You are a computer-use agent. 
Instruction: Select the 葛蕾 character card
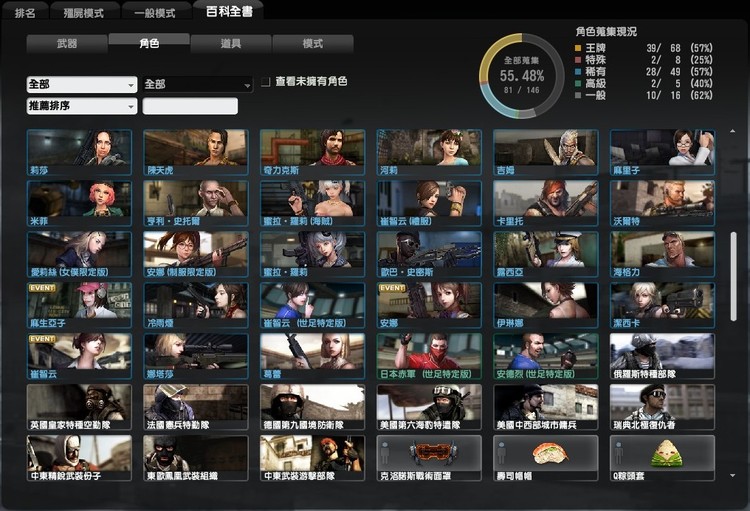[312, 356]
